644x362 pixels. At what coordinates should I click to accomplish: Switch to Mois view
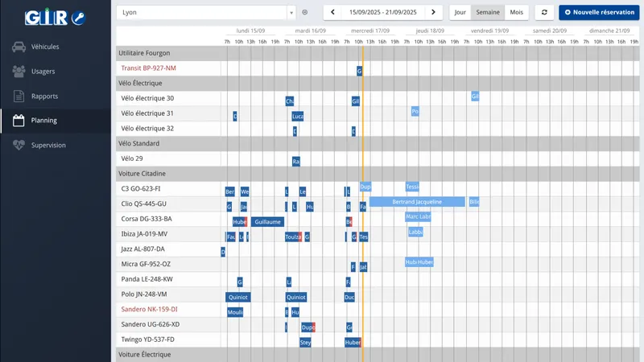coord(516,13)
